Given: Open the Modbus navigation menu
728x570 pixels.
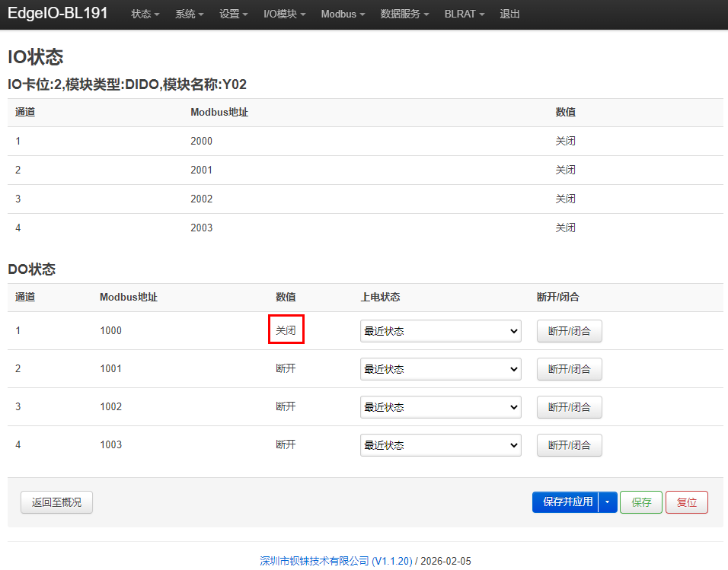Looking at the screenshot, I should click(343, 14).
